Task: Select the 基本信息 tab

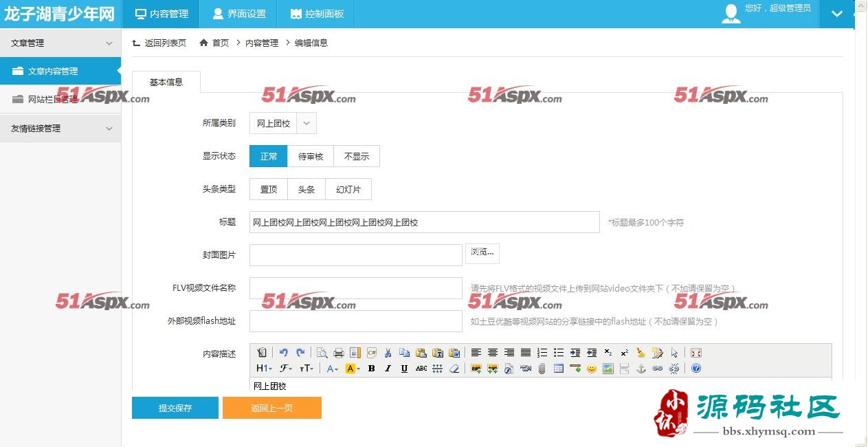Action: (166, 82)
